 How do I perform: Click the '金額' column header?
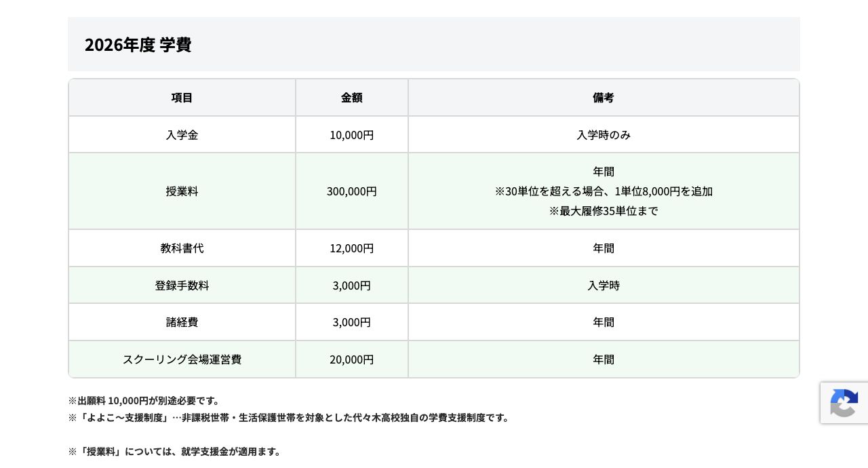point(351,98)
